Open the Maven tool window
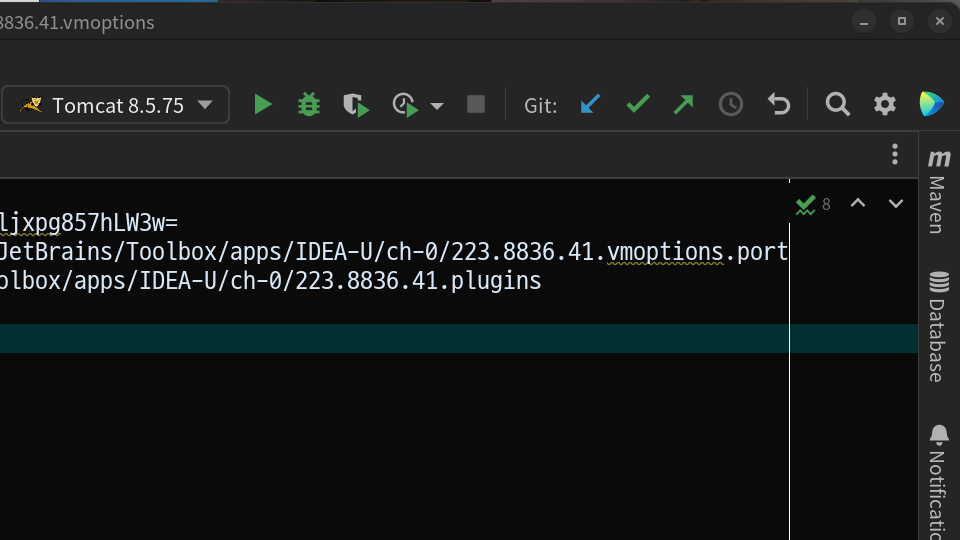 click(939, 192)
